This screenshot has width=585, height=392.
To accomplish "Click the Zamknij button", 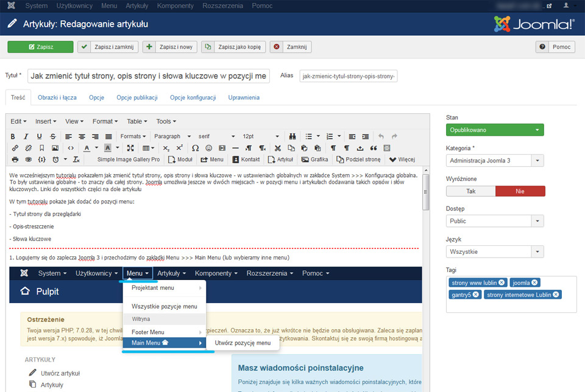I will tap(291, 47).
